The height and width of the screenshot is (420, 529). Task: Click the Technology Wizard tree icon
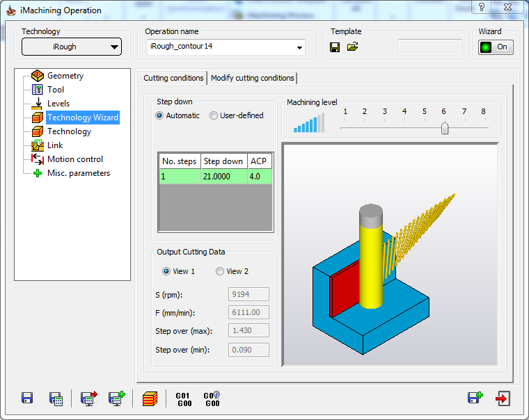coord(37,118)
